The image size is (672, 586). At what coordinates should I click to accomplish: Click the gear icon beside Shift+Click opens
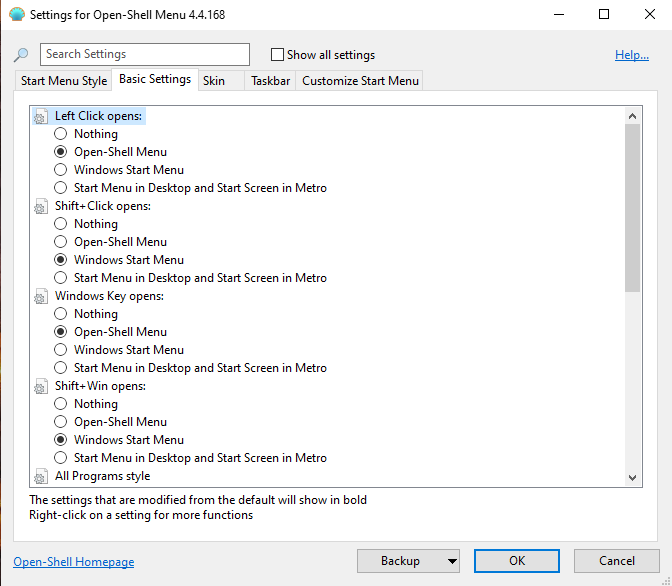click(x=40, y=207)
